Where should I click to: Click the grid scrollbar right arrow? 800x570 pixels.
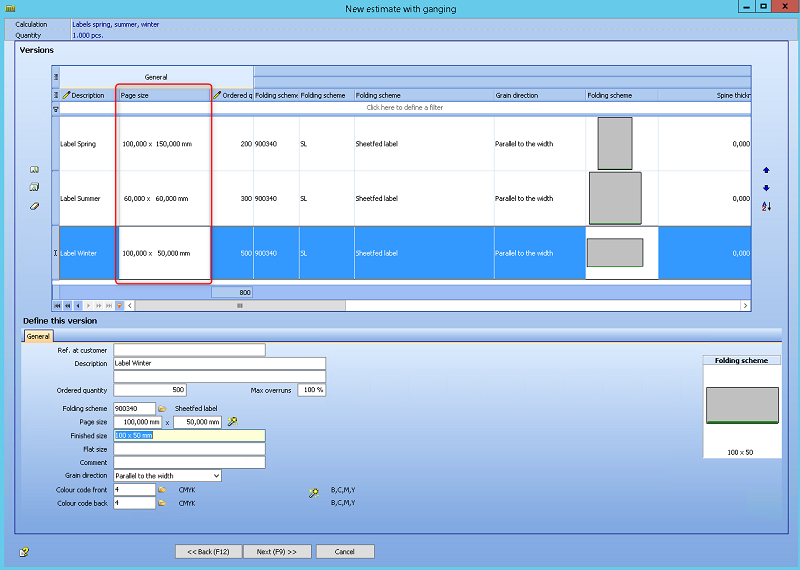point(745,306)
